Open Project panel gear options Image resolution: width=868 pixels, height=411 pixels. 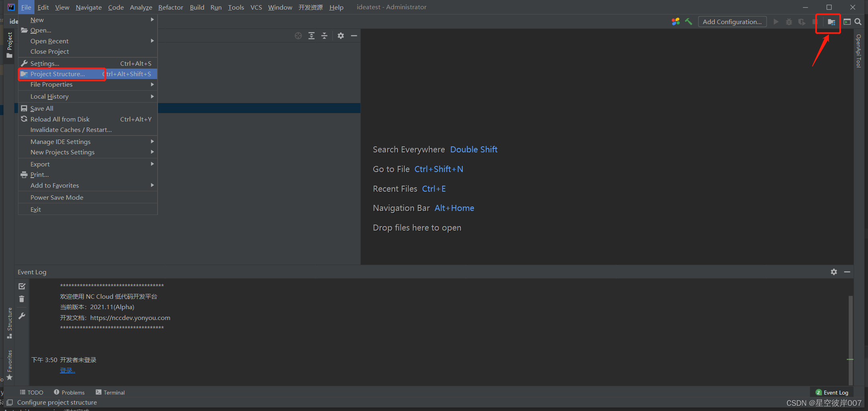click(341, 36)
